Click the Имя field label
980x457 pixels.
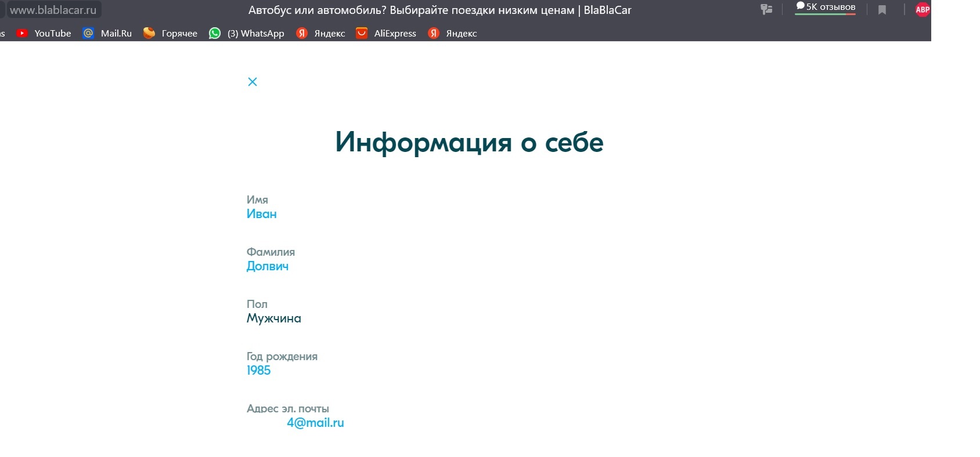[x=257, y=200]
